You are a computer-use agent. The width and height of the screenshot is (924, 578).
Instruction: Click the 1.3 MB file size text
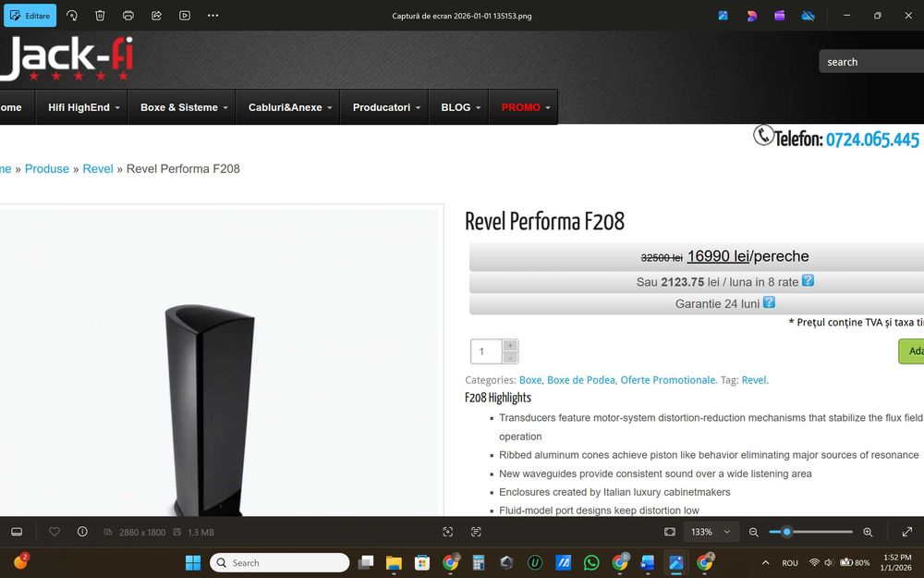201,533
